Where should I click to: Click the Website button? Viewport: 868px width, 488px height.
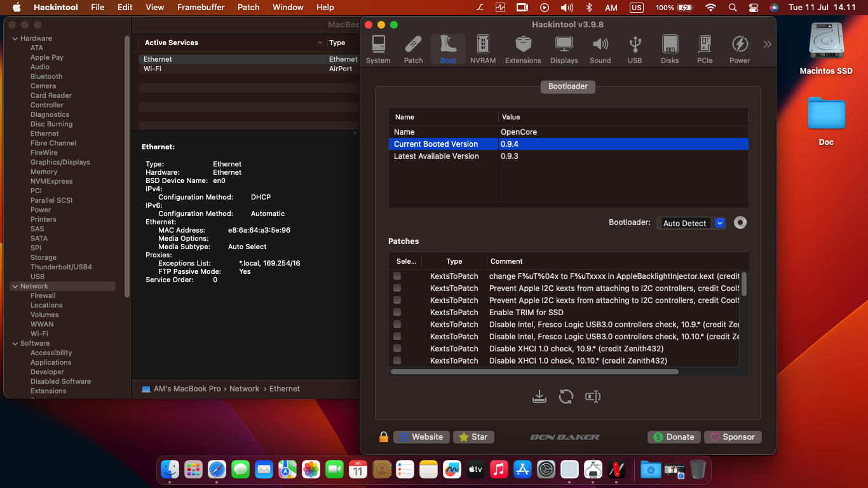point(421,437)
